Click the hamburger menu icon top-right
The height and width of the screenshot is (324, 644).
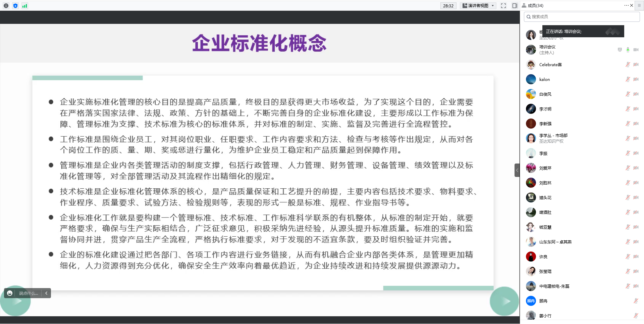pyautogui.click(x=639, y=5)
